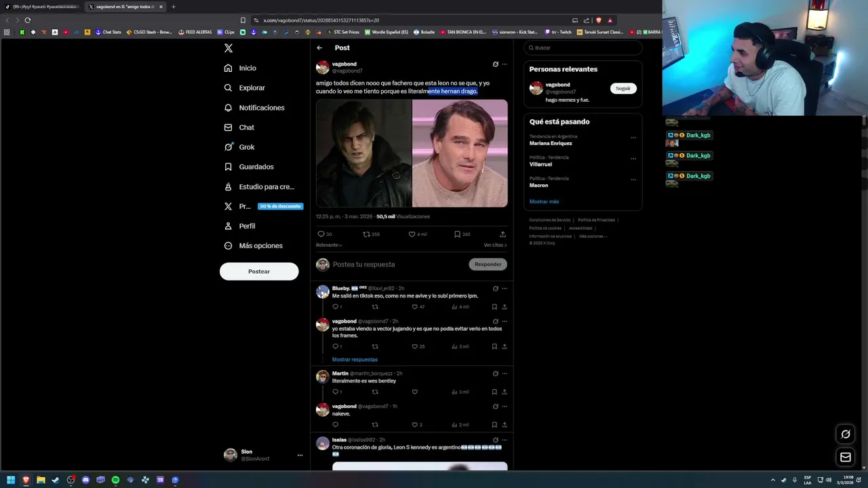Open the floating Grok button
This screenshot has height=488, width=868.
point(846,434)
